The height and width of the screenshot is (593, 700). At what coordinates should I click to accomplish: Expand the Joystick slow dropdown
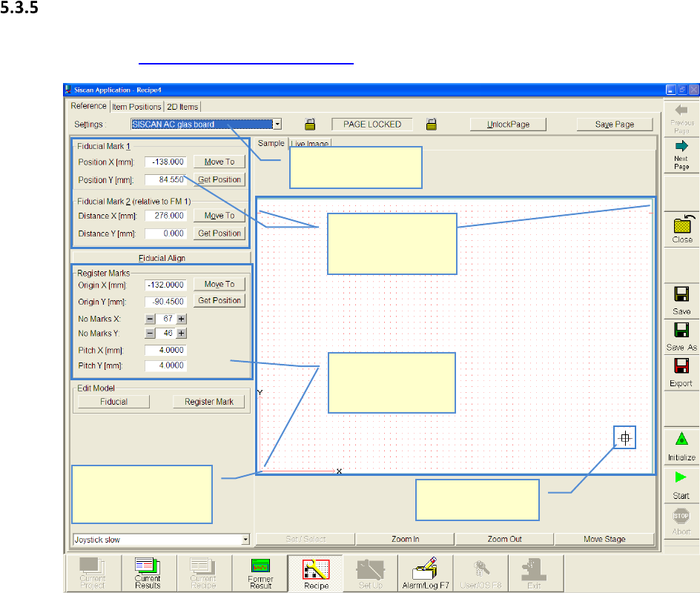pyautogui.click(x=245, y=540)
